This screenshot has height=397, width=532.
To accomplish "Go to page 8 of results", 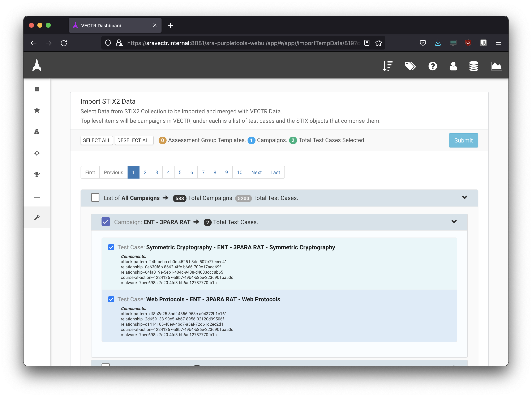I will pos(215,172).
